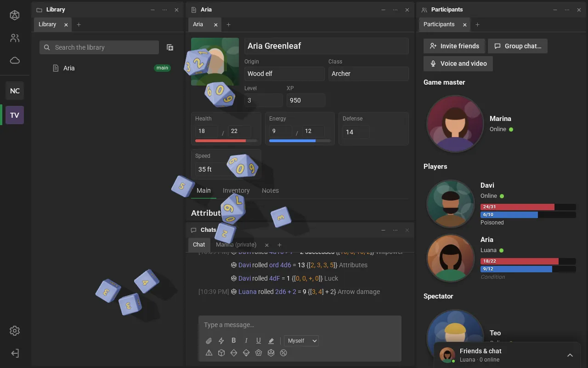This screenshot has height=368, width=588.
Task: Click the ord 4d6 roll formula link
Action: [280, 265]
